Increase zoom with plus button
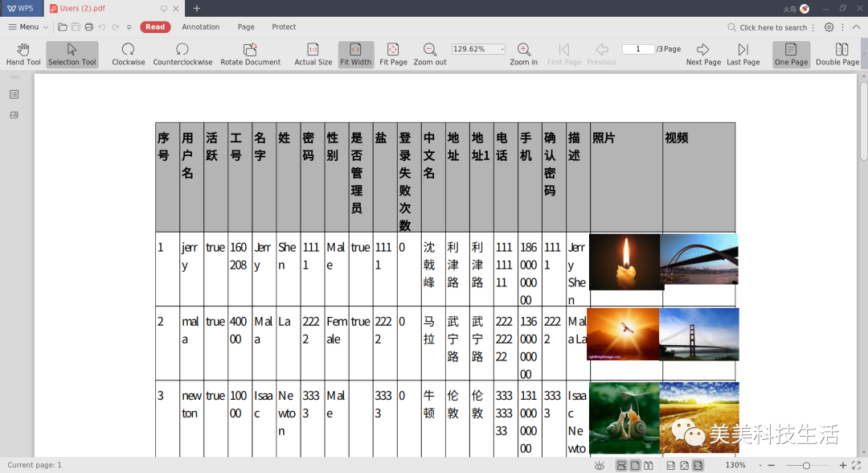This screenshot has width=868, height=473. coord(843,465)
